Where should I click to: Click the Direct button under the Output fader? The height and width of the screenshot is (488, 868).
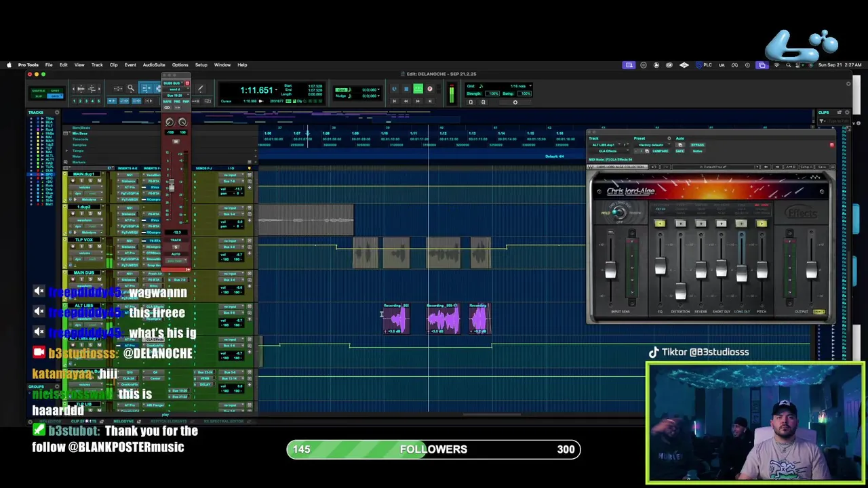point(818,312)
